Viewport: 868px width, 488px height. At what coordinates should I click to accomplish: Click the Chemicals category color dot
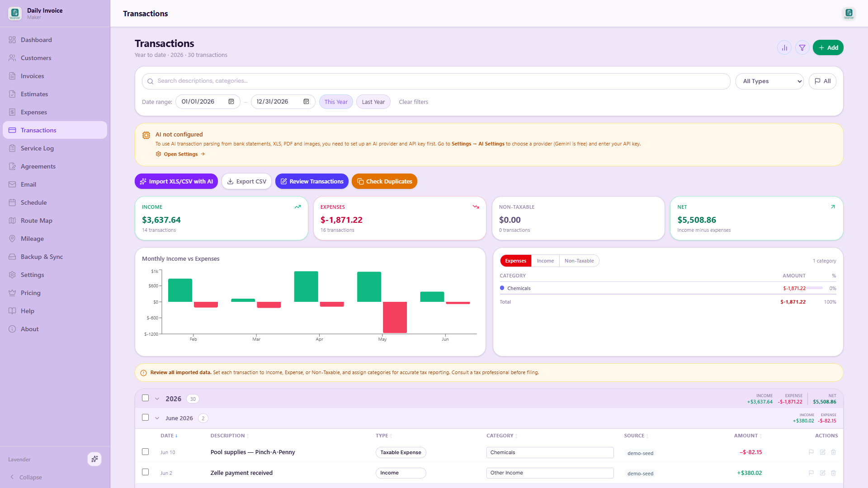pyautogui.click(x=502, y=288)
